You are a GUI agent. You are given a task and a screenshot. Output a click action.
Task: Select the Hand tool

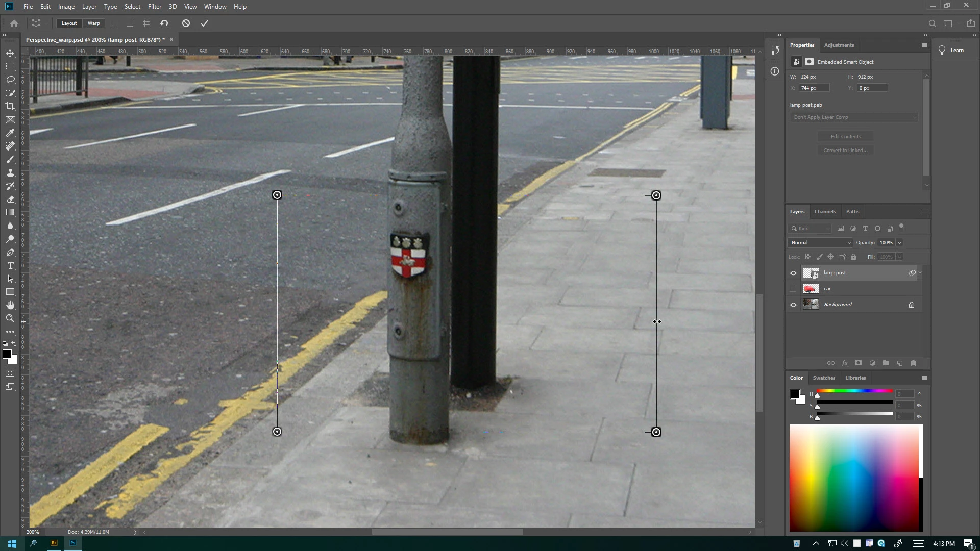10,305
